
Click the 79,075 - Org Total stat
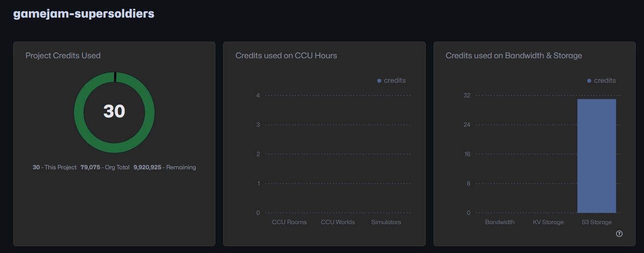105,167
